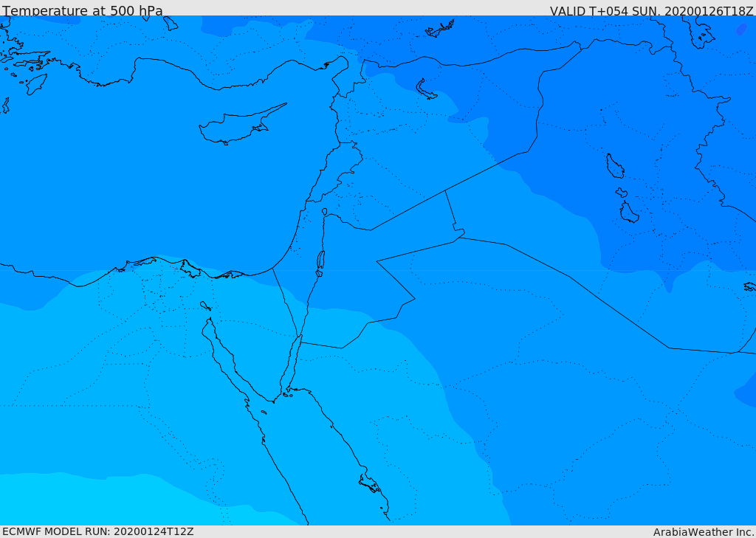
Task: Click the 'ECMWF MODEL RUN: 20200124T12Z' footer text
Action: coord(98,531)
